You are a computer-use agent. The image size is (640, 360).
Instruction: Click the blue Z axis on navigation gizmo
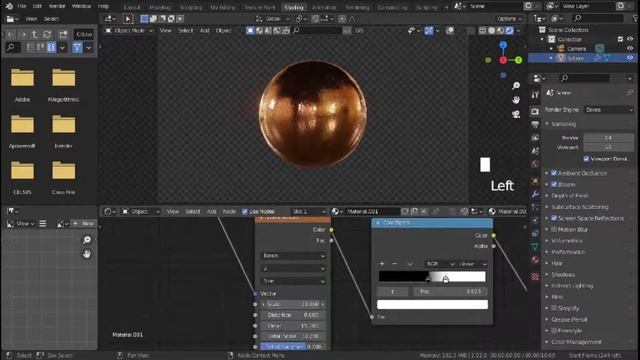(x=503, y=45)
